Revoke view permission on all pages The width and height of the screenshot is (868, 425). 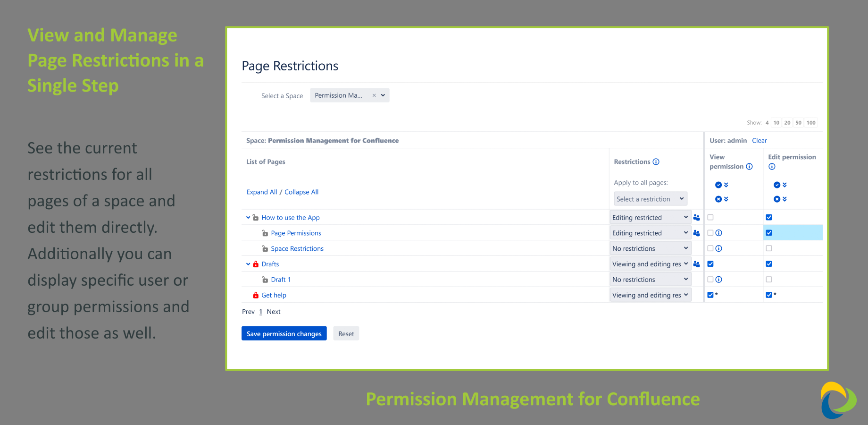(x=722, y=199)
